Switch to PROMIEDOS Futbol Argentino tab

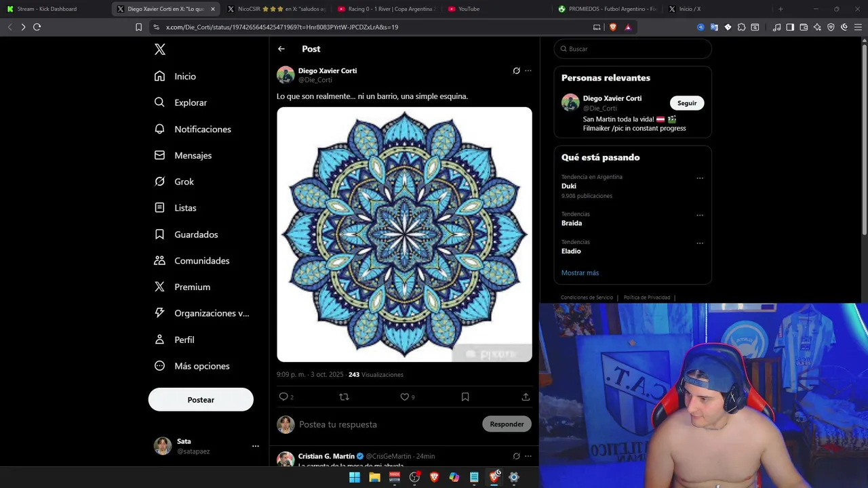click(607, 9)
